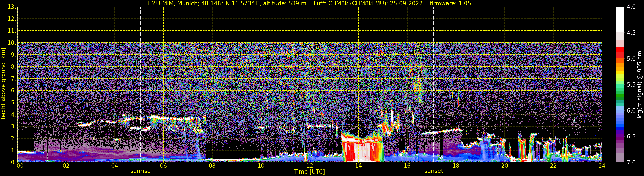Click the 'log(rc-signal) @ 905 nm' colorbar label
Screen dimensions: 644x176
(x=640, y=85)
